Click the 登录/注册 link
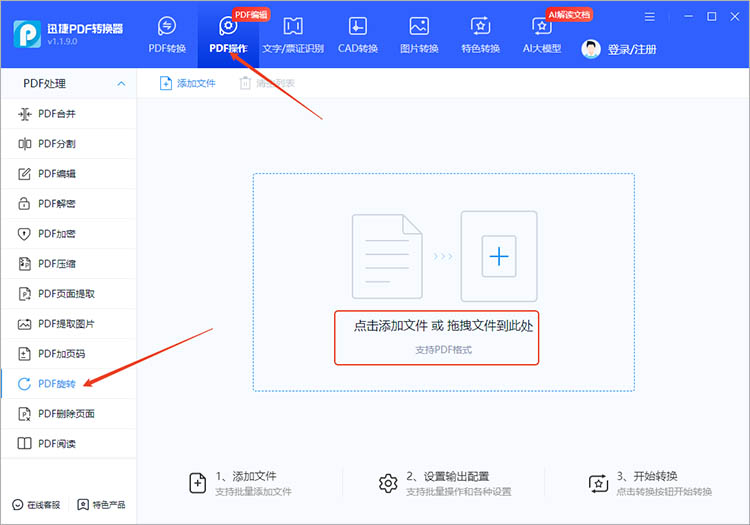The width and height of the screenshot is (750, 525). tap(632, 49)
